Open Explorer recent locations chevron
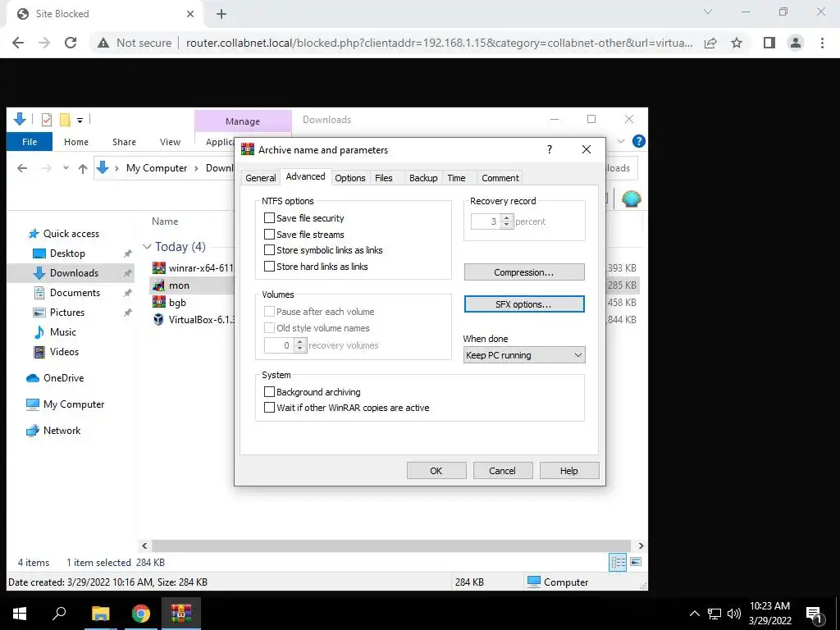Image resolution: width=840 pixels, height=630 pixels. coord(66,168)
